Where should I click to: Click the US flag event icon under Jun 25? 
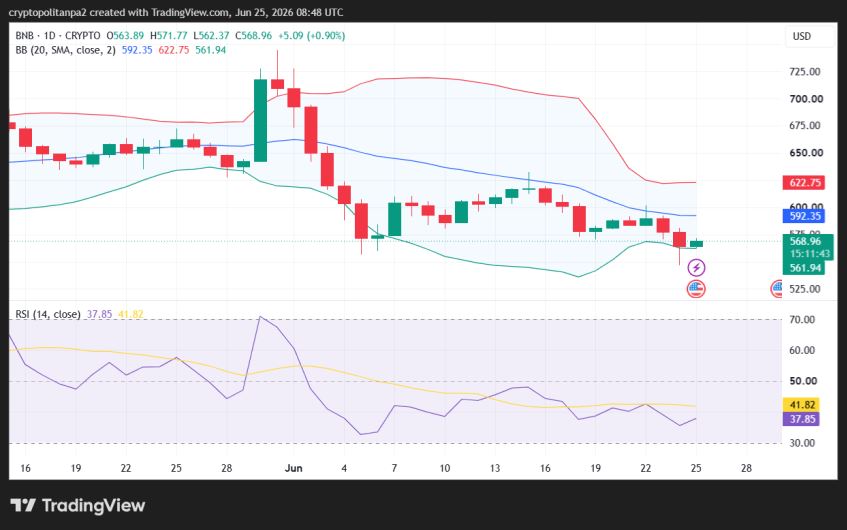coord(696,289)
